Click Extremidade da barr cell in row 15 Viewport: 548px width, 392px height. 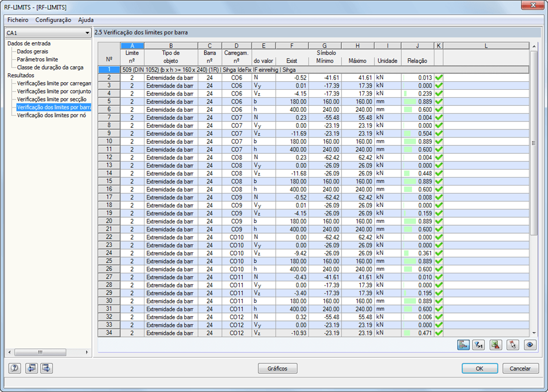(171, 181)
